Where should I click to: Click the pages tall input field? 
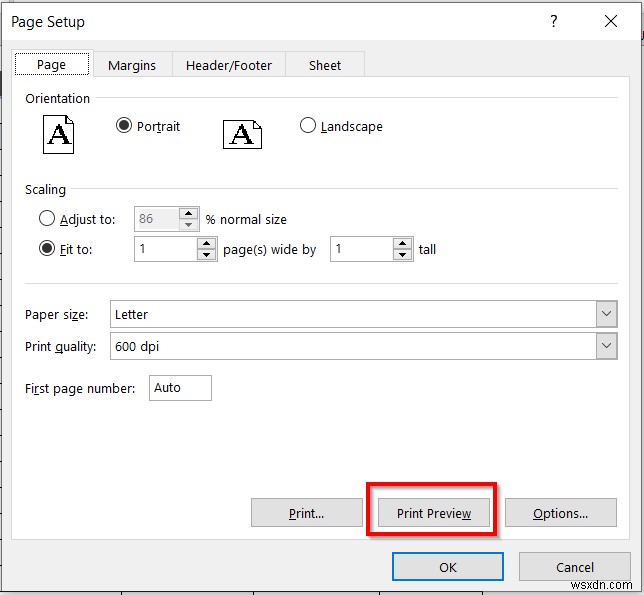pos(362,249)
